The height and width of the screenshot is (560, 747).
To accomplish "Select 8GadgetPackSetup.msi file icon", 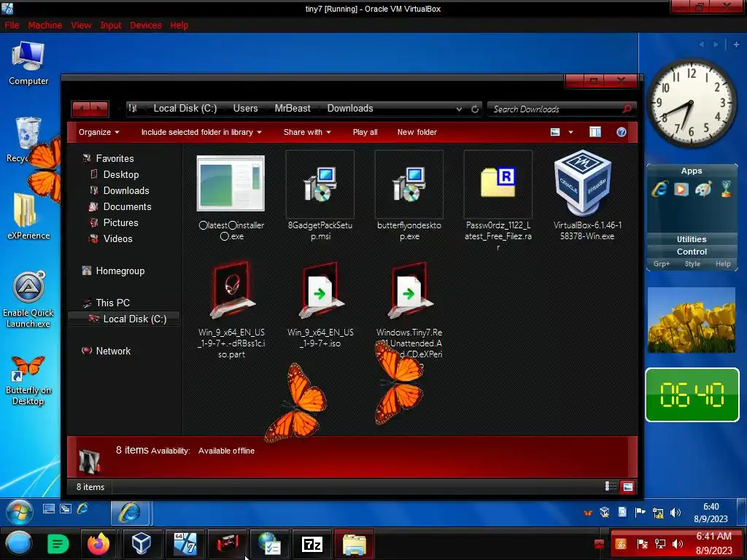I will tap(320, 184).
